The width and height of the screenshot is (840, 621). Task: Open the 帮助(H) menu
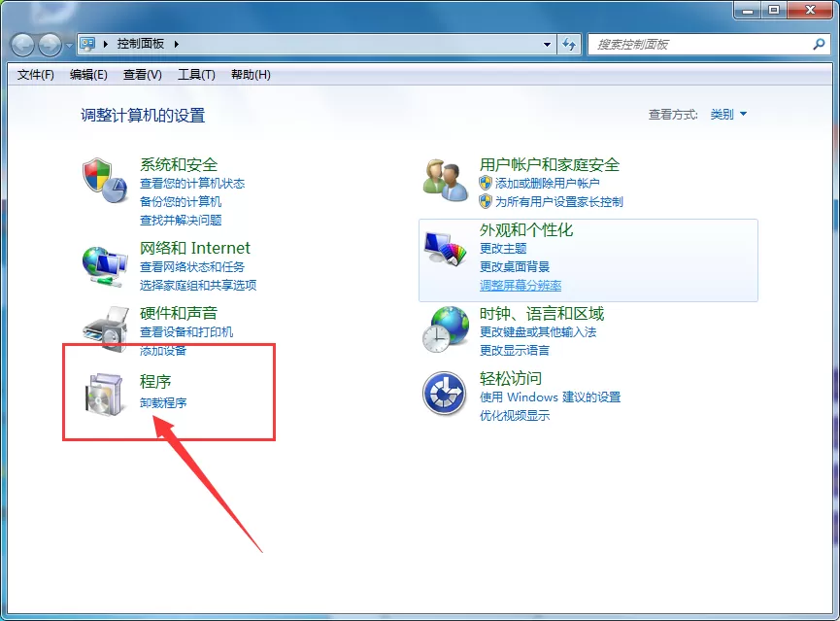coord(251,75)
